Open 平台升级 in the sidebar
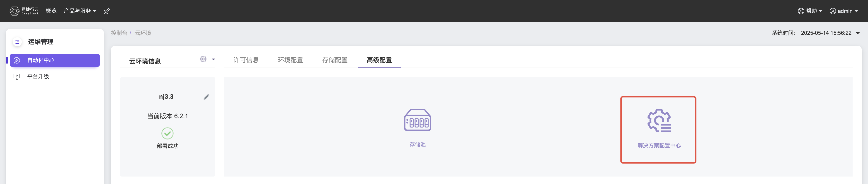Screen dimensions: 868x184 click(38, 76)
